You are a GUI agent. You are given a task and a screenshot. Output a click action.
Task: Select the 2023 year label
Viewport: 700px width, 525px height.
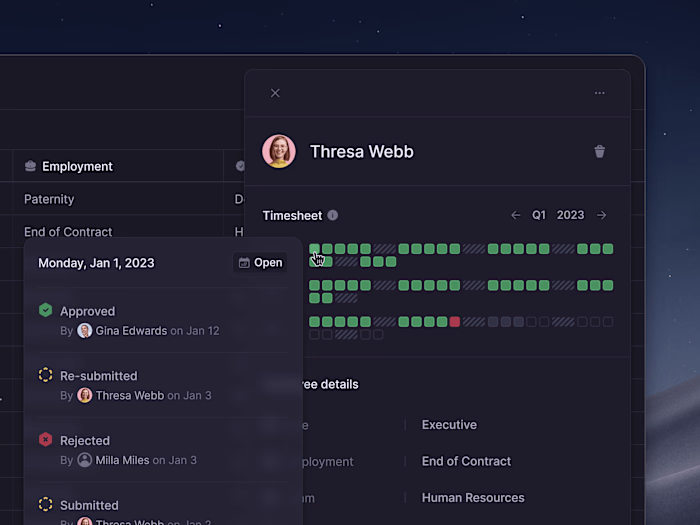coord(570,215)
